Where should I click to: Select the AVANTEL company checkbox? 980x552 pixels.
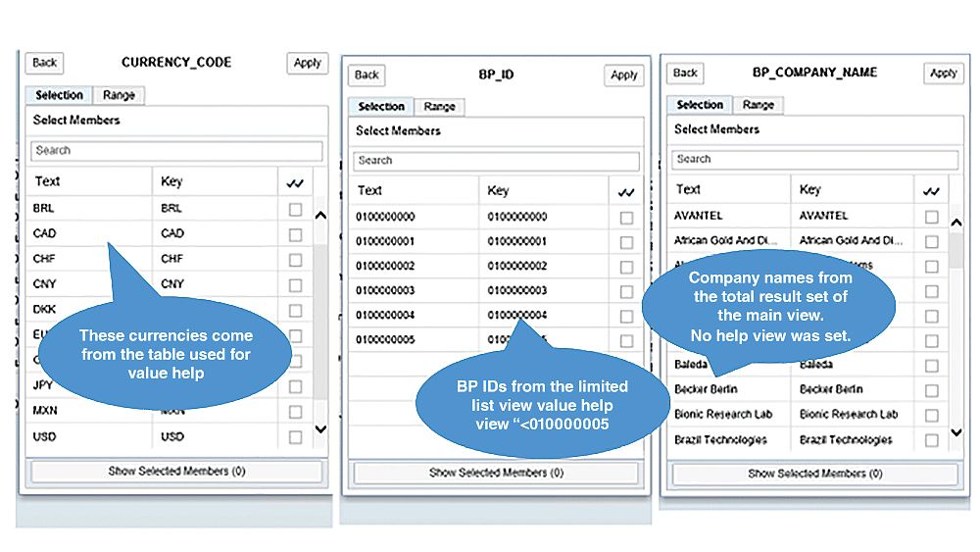point(931,217)
